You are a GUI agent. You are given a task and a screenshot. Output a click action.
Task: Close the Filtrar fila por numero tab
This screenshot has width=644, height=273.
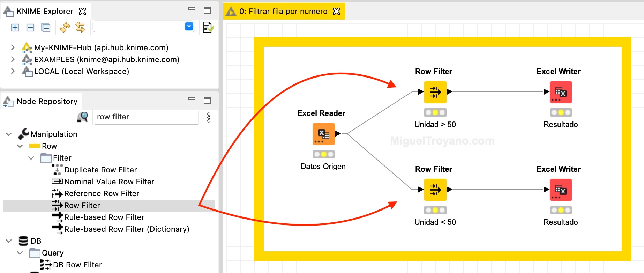(x=336, y=11)
